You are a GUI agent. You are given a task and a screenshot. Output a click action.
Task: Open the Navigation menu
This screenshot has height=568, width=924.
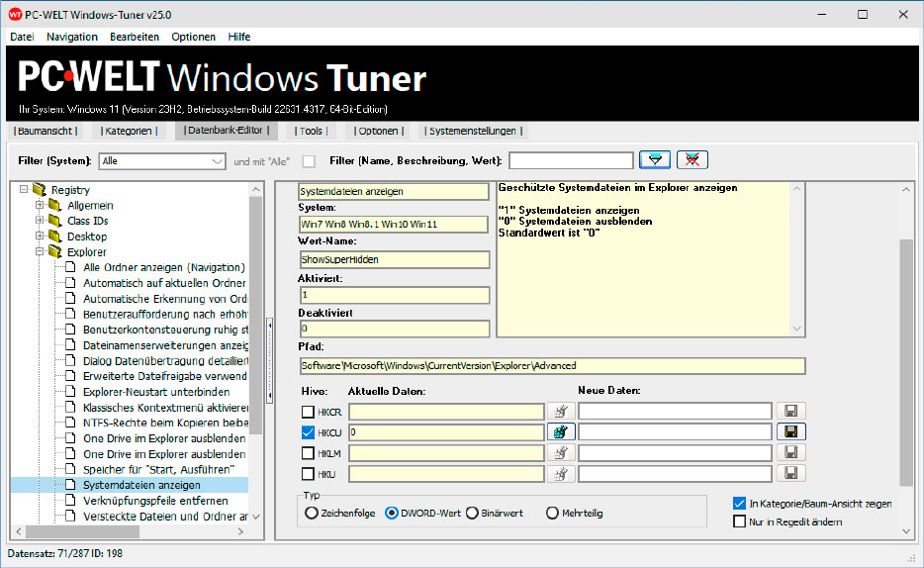click(x=72, y=37)
